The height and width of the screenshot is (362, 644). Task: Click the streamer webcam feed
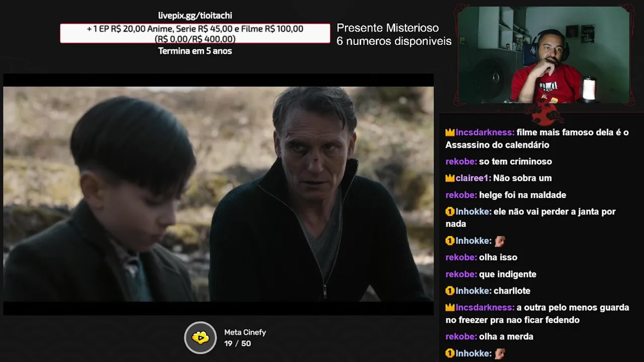544,55
